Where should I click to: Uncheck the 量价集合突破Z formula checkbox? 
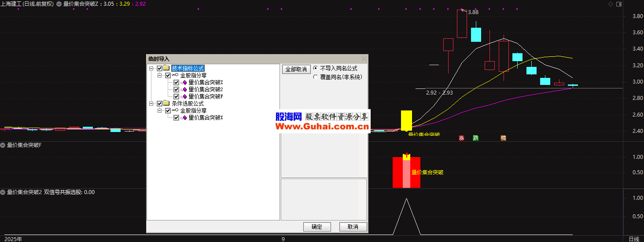click(x=176, y=83)
